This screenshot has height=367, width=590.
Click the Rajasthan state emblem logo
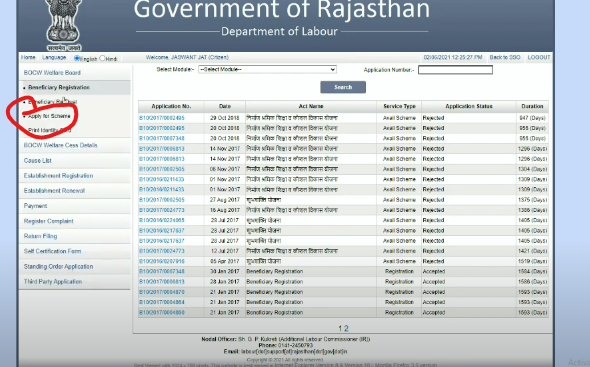coord(64,25)
